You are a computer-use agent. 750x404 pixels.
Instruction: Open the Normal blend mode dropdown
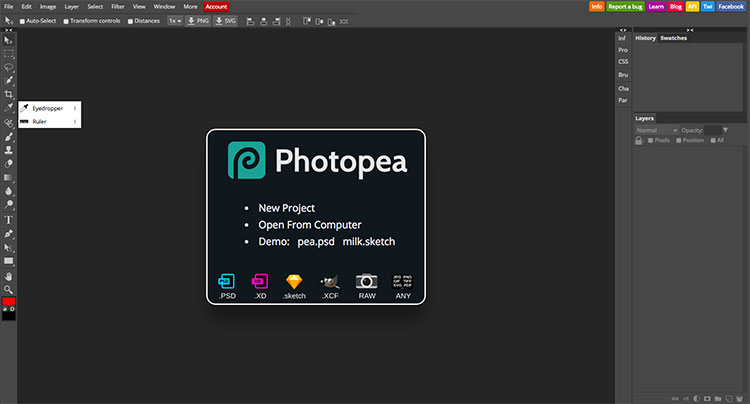coord(656,130)
